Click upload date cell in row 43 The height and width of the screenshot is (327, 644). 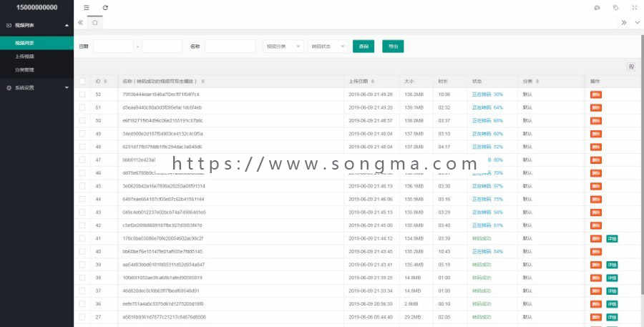371,213
